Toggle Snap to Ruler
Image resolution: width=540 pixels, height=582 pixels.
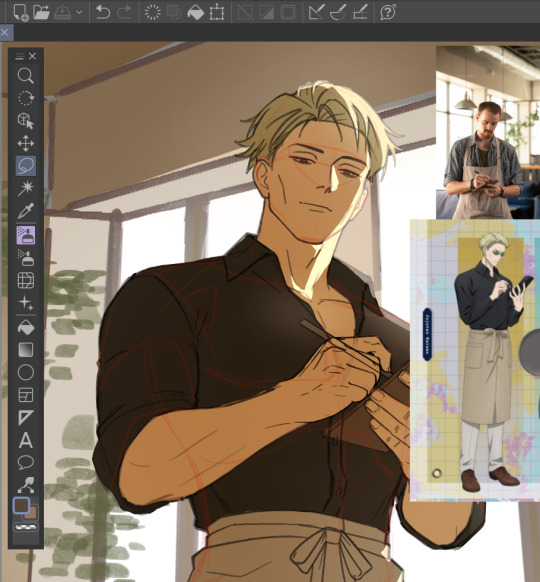316,12
